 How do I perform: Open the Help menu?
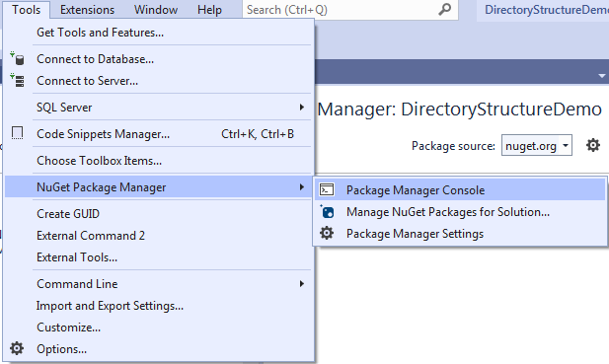click(209, 9)
